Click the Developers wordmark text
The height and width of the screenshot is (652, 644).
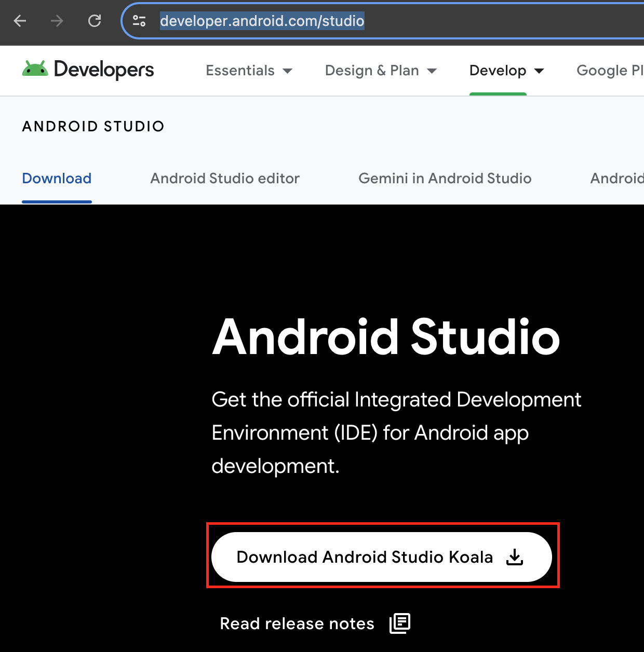click(104, 70)
